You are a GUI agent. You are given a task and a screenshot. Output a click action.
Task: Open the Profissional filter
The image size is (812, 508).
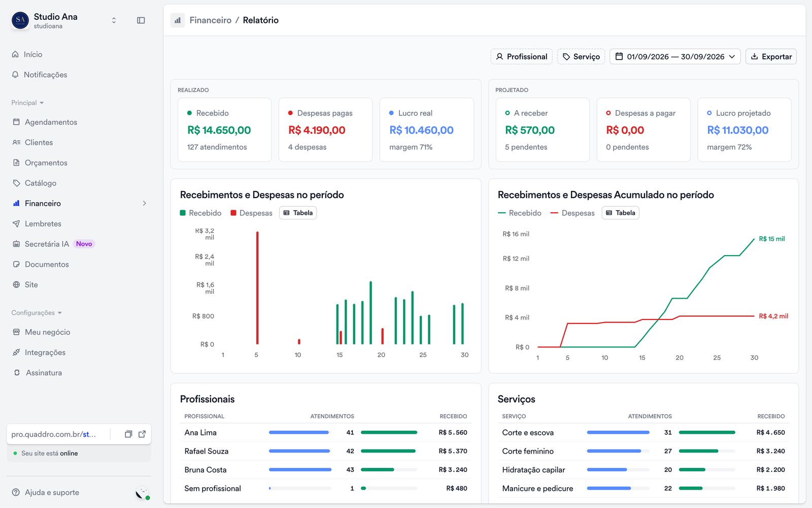click(521, 56)
